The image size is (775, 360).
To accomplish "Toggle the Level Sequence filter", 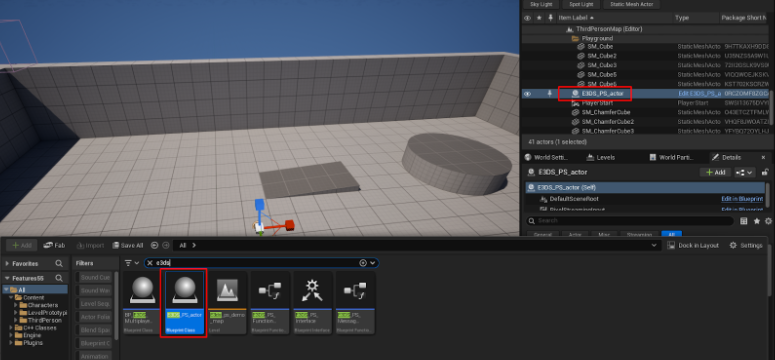I will 95,304.
